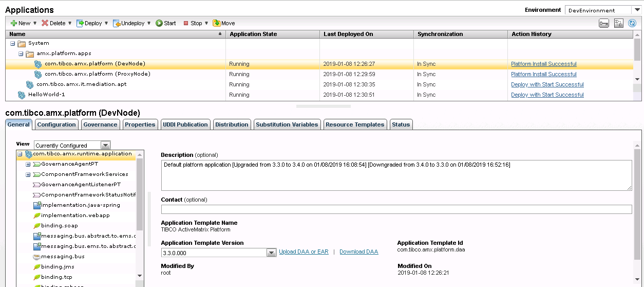Viewport: 644px width, 287px height.
Task: Open the Delete button dropdown arrow
Action: (x=70, y=23)
